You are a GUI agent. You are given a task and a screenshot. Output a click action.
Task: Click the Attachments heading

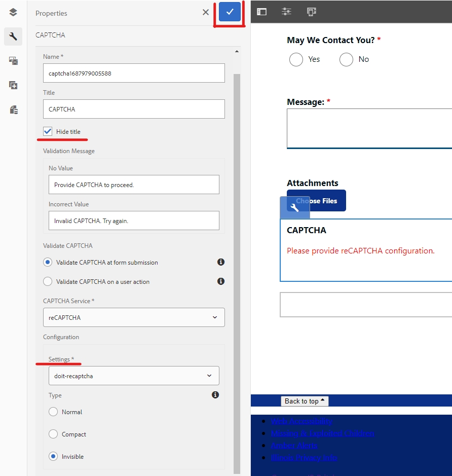click(313, 183)
